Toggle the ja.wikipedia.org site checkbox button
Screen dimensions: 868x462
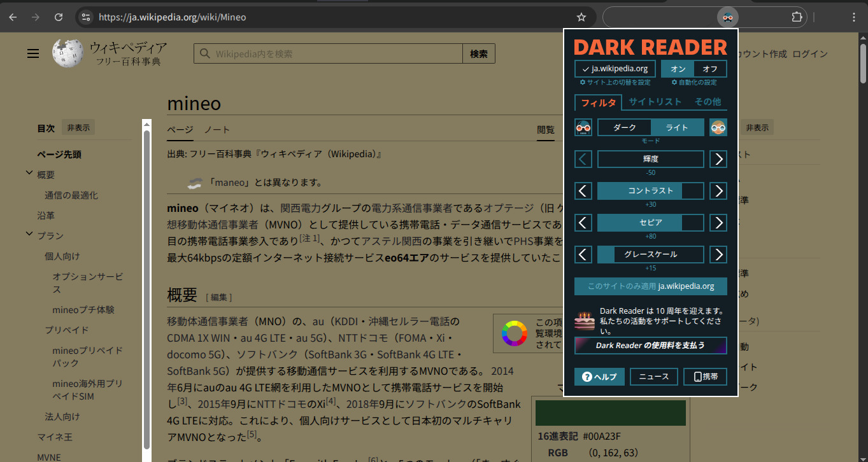(615, 69)
